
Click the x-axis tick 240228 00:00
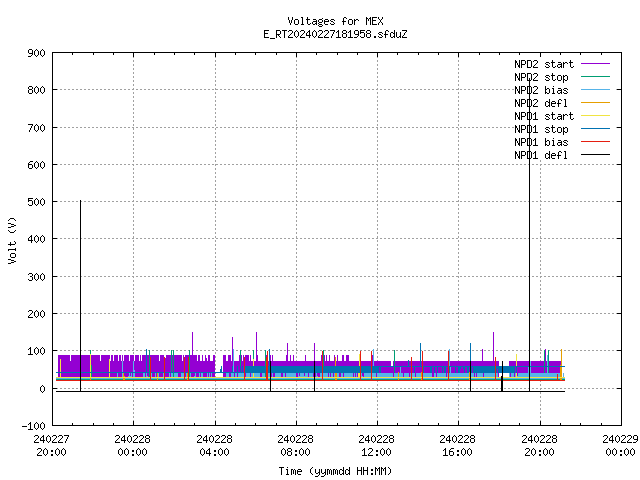[132, 446]
